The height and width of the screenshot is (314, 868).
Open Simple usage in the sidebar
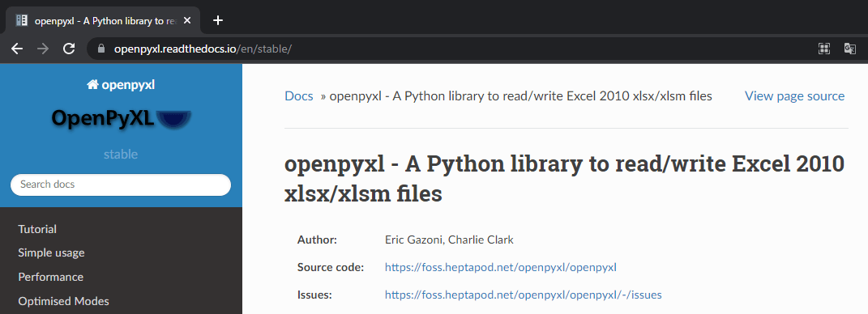(x=51, y=252)
